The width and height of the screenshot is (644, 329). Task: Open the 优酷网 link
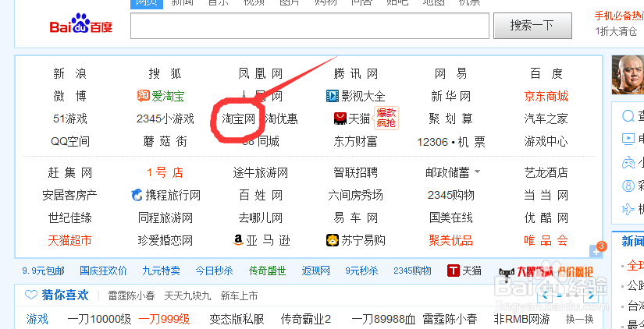click(546, 218)
